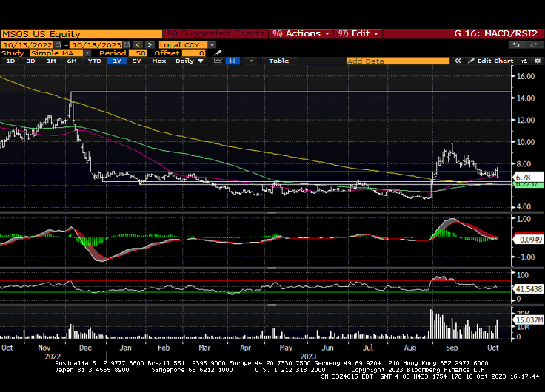The height and width of the screenshot is (392, 545).
Task: Expand the chart type options arrow
Action: [x=251, y=61]
